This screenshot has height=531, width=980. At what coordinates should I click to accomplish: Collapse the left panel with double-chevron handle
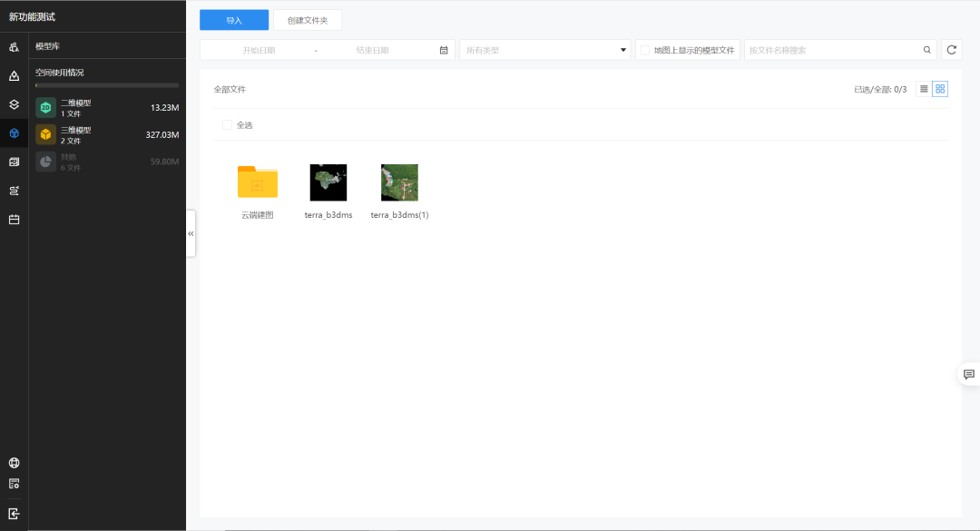[x=191, y=233]
